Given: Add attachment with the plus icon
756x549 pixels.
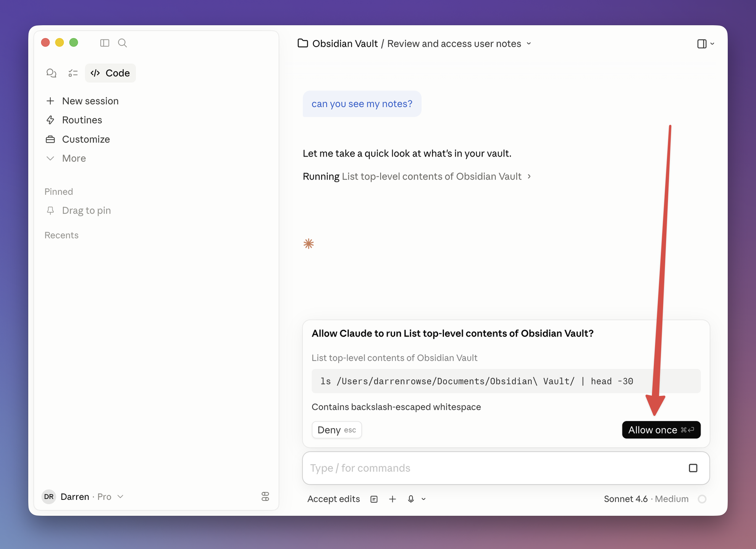Looking at the screenshot, I should pyautogui.click(x=392, y=499).
